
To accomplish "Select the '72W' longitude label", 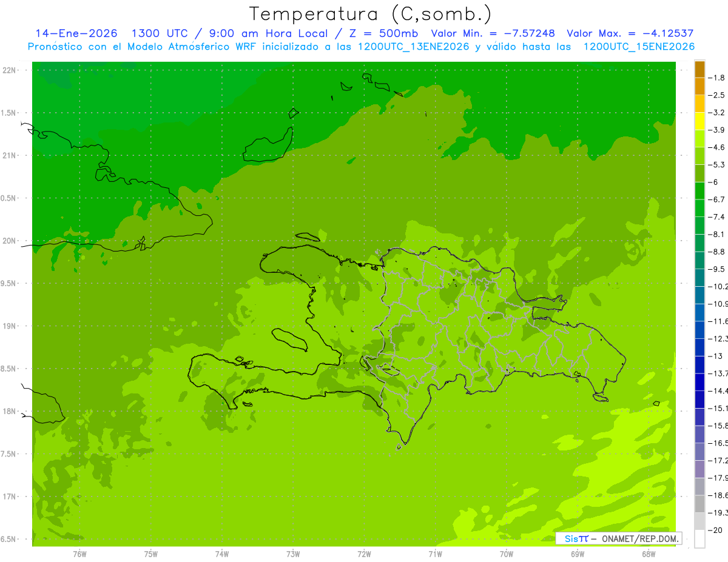I will 364,554.
